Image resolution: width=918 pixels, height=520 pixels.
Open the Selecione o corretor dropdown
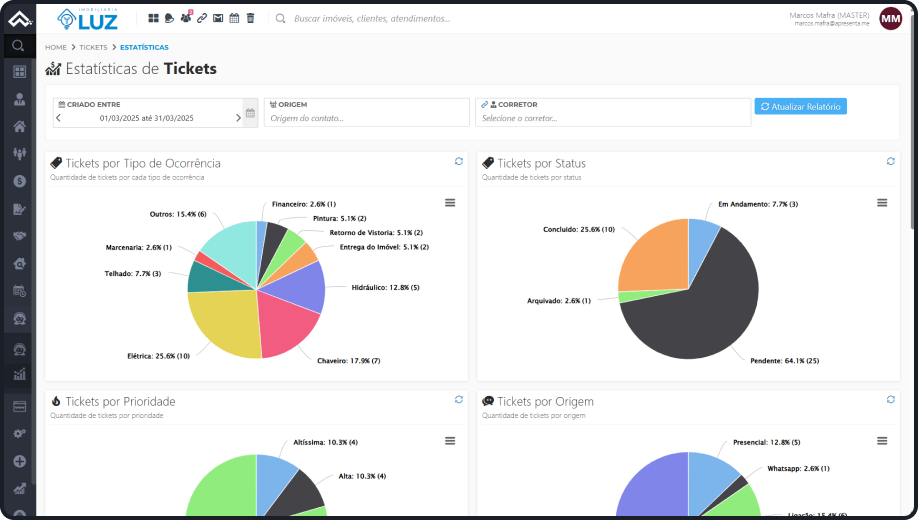(613, 112)
